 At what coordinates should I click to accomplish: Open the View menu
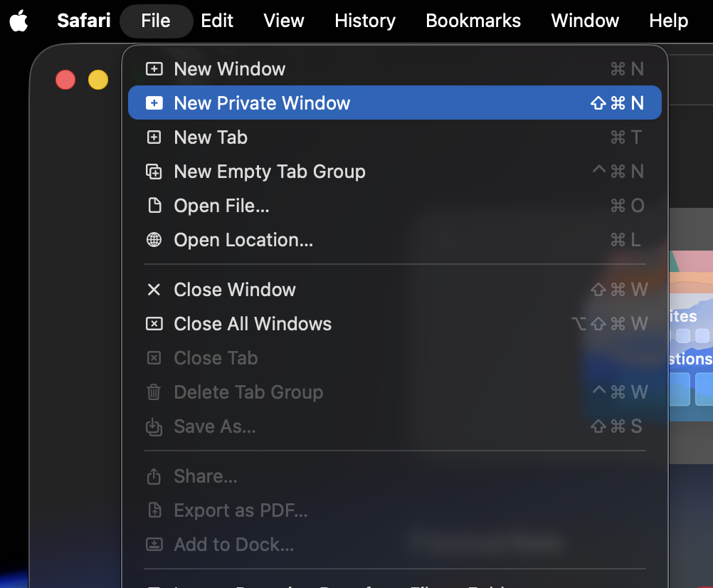pos(284,21)
